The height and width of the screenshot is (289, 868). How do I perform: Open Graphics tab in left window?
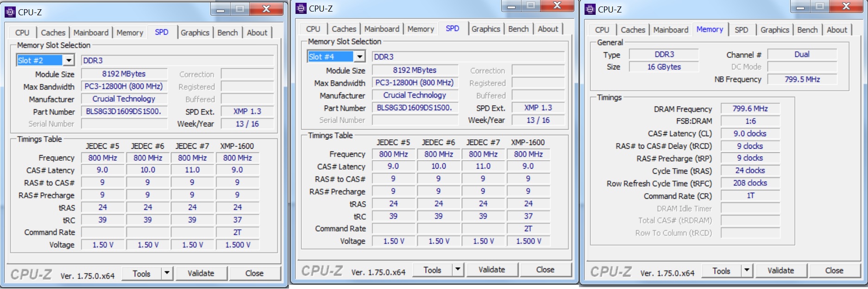tap(195, 32)
